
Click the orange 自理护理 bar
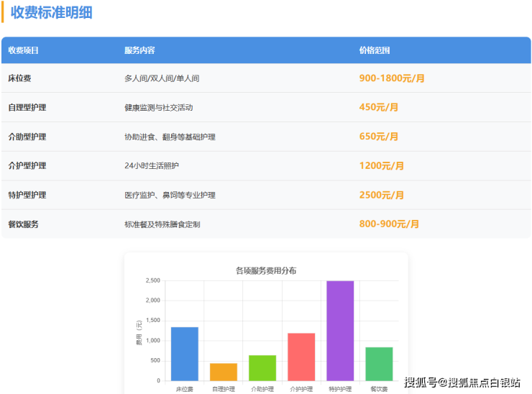coord(224,372)
